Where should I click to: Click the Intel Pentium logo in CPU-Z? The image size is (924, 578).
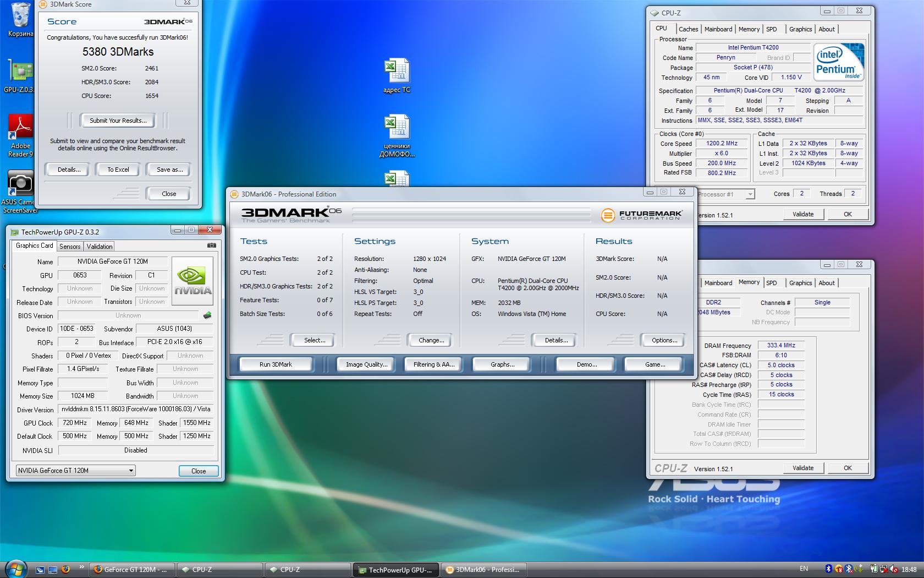coord(839,61)
